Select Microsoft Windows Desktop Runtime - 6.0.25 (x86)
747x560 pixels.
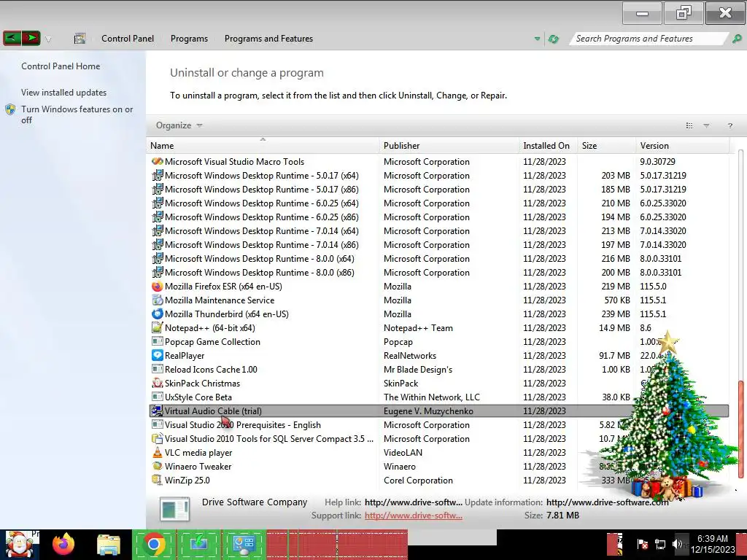[x=262, y=217]
